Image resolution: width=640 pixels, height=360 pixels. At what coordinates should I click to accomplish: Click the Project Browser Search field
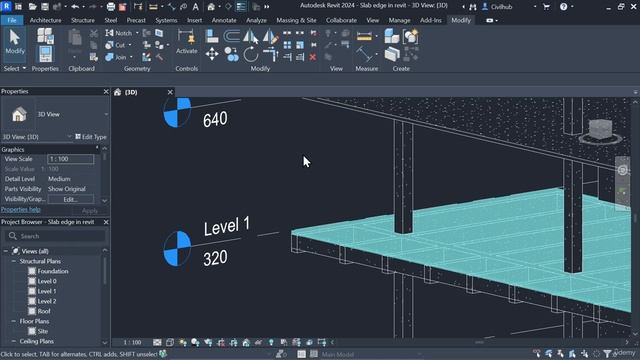point(55,236)
